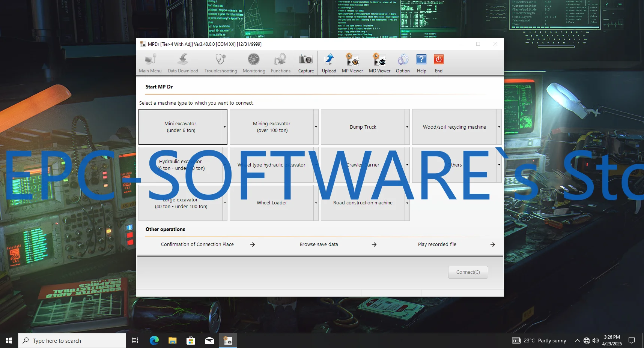Expand Wood/soil recycling machine dropdown arrow
Image resolution: width=644 pixels, height=348 pixels.
(499, 127)
